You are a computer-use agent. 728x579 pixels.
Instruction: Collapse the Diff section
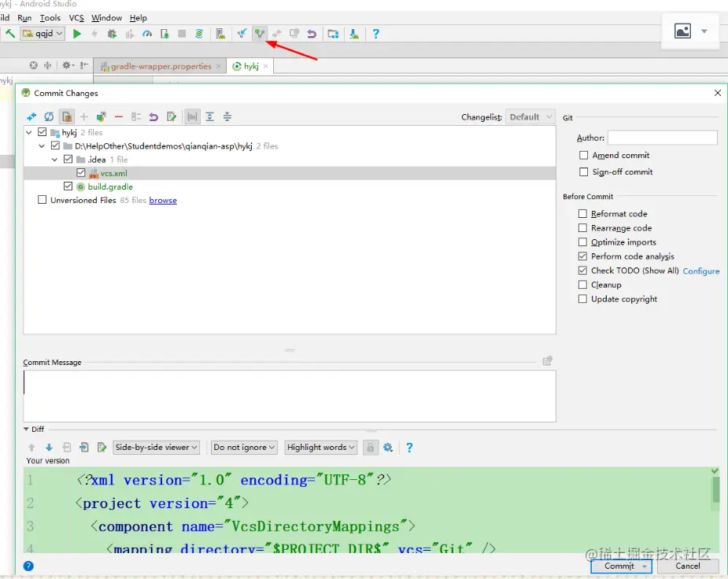click(27, 430)
